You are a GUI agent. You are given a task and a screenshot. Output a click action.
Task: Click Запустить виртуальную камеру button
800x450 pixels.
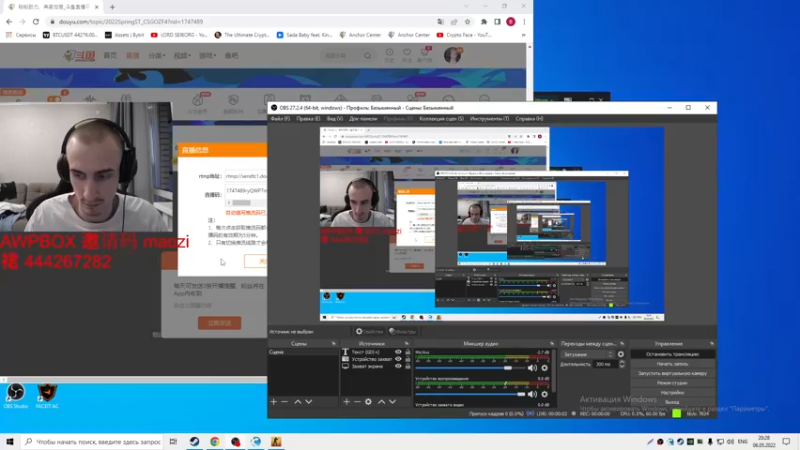tap(672, 373)
